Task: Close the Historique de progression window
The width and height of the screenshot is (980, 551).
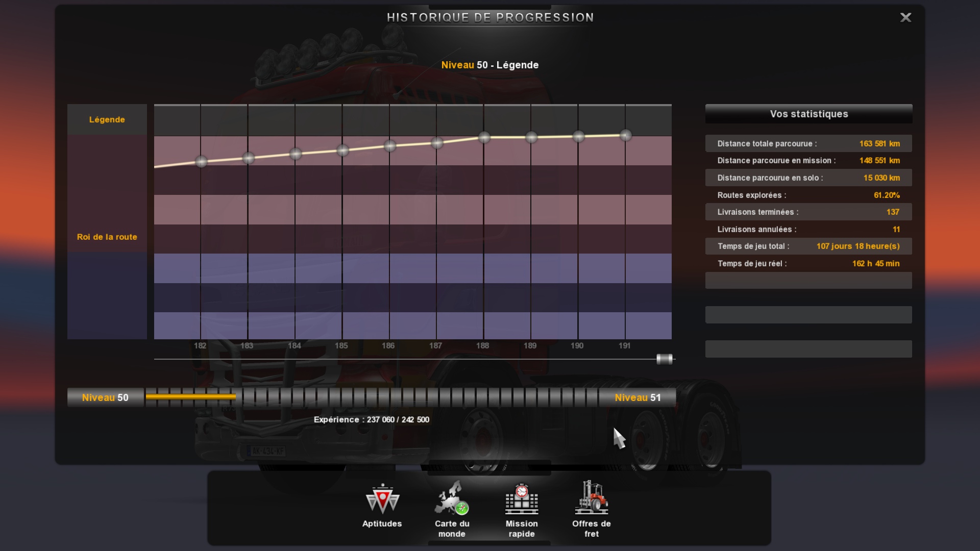Action: [905, 17]
